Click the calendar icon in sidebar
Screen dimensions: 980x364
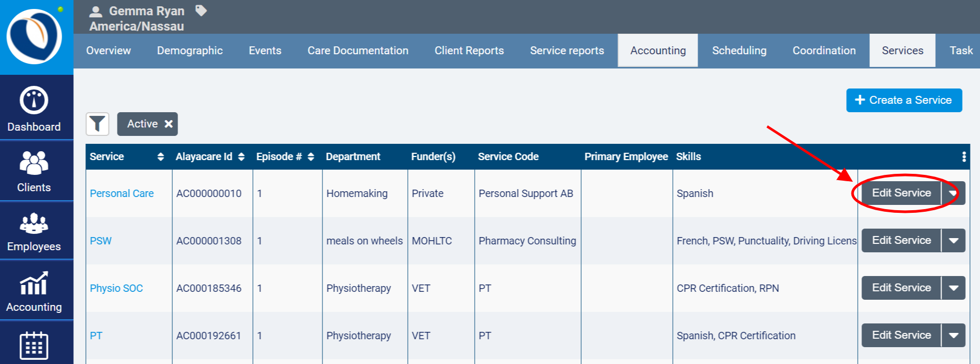pos(34,346)
